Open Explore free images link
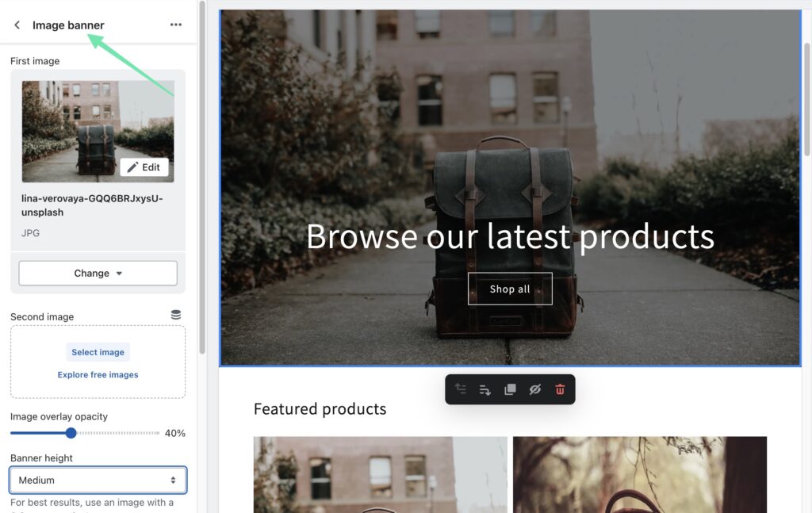The width and height of the screenshot is (812, 513). (98, 373)
